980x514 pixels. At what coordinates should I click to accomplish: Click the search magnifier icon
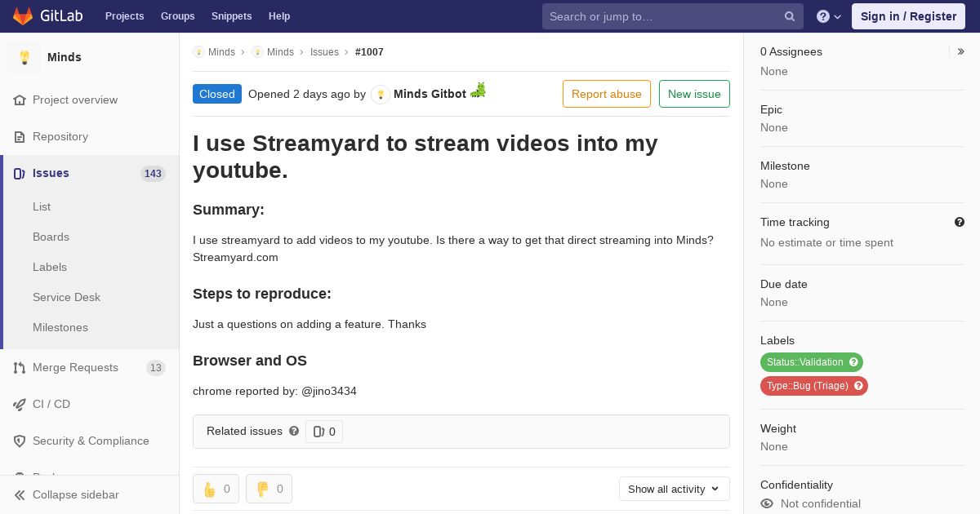[789, 16]
